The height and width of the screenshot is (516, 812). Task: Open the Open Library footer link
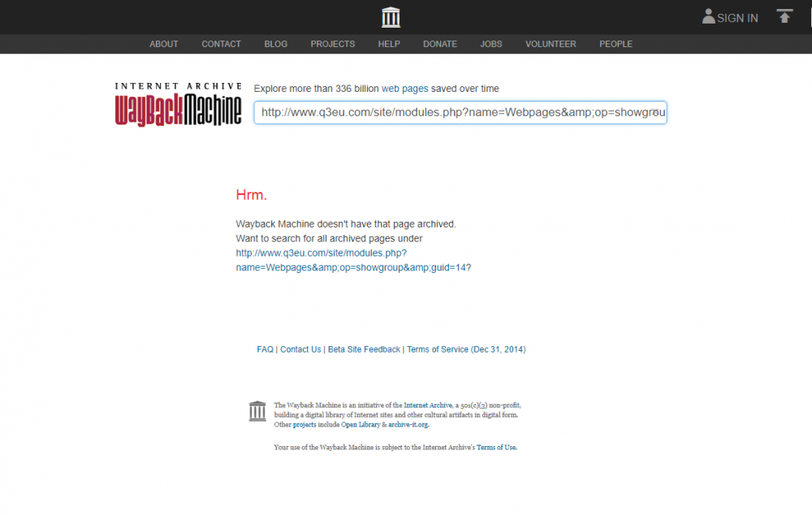[x=361, y=424]
